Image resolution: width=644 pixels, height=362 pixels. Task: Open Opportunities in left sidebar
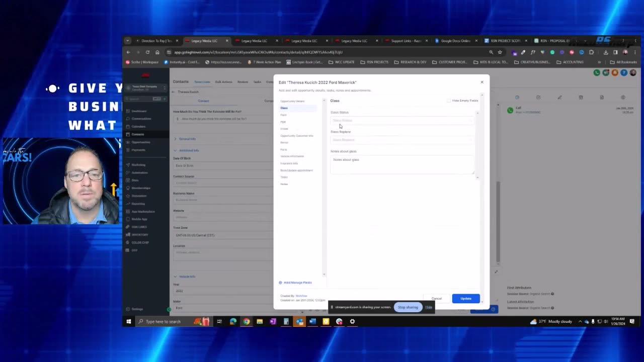(x=141, y=142)
